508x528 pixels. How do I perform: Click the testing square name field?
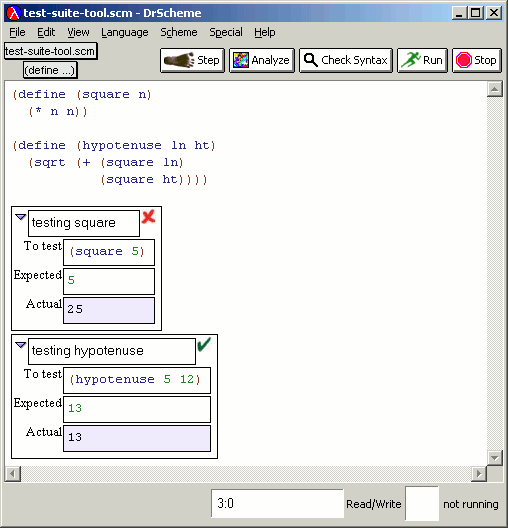tap(84, 223)
